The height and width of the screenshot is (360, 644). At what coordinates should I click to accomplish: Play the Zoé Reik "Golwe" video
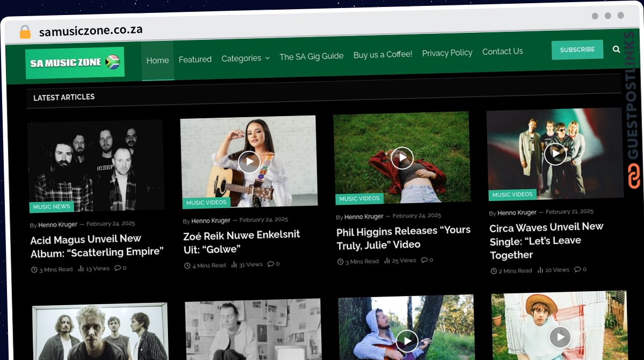[x=248, y=161]
